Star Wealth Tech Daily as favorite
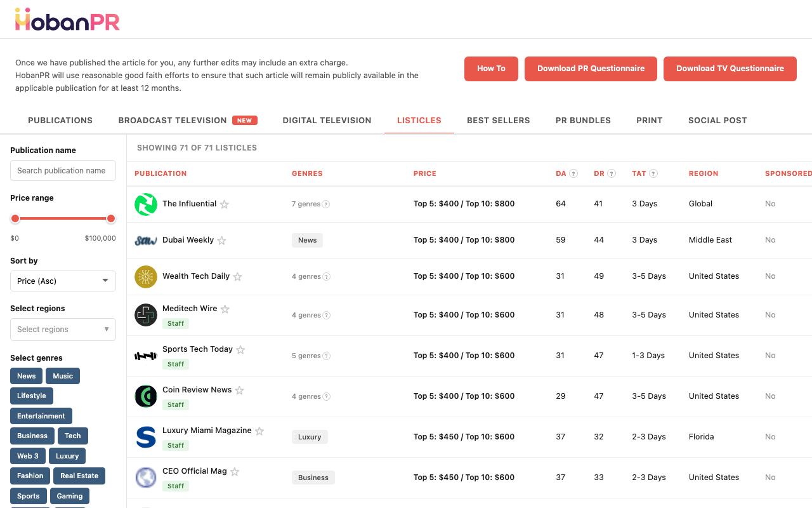Screen dimensions: 812x508 point(237,277)
